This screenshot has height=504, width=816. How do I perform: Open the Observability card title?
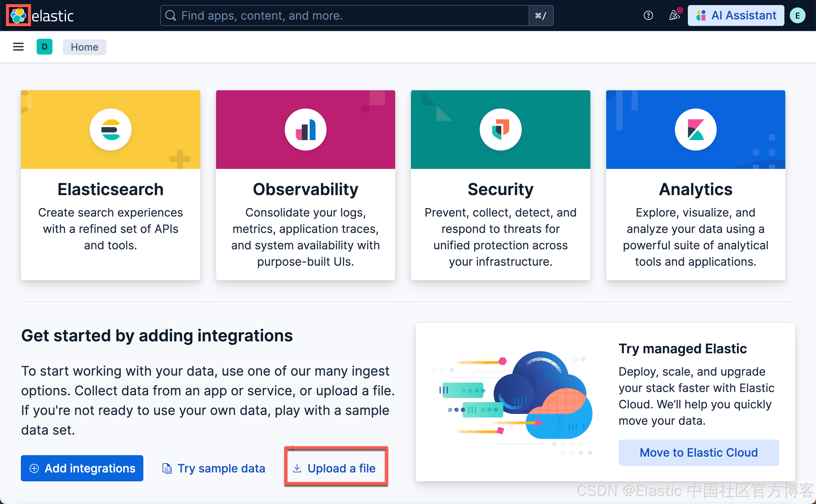tap(305, 189)
